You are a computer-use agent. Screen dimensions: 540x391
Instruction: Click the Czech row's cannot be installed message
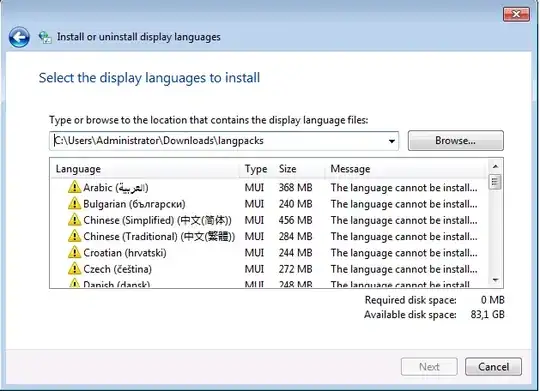click(x=404, y=269)
